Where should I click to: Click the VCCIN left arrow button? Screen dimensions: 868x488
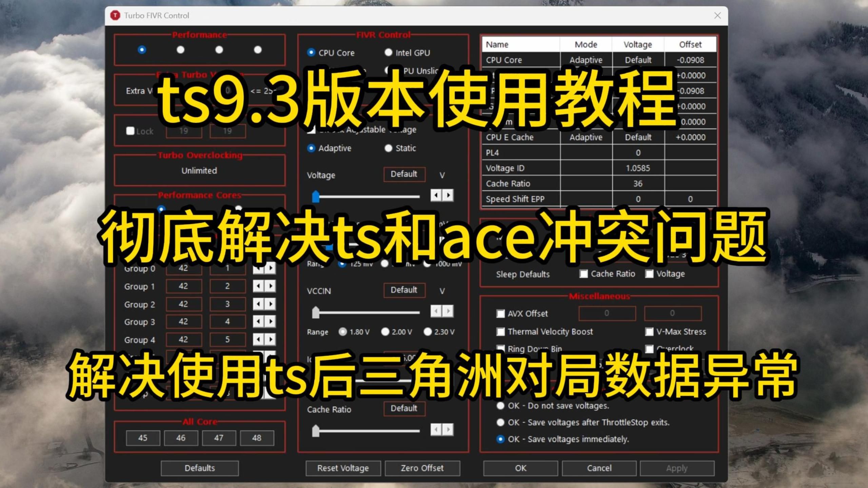coord(436,311)
